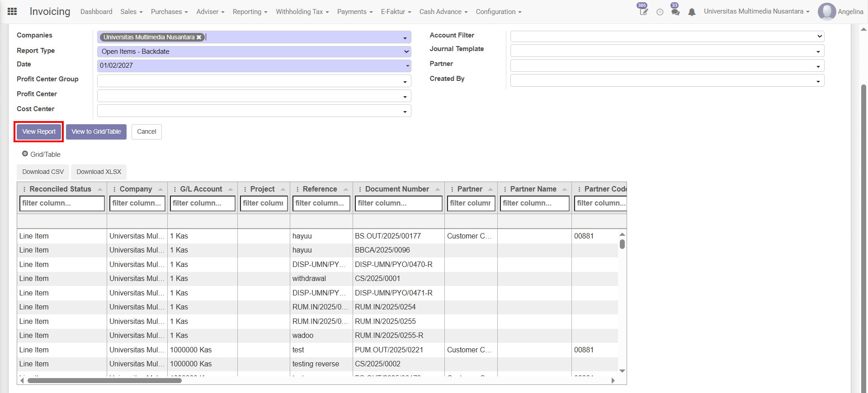Image resolution: width=868 pixels, height=393 pixels.
Task: Click the Reference filter column input
Action: [321, 203]
